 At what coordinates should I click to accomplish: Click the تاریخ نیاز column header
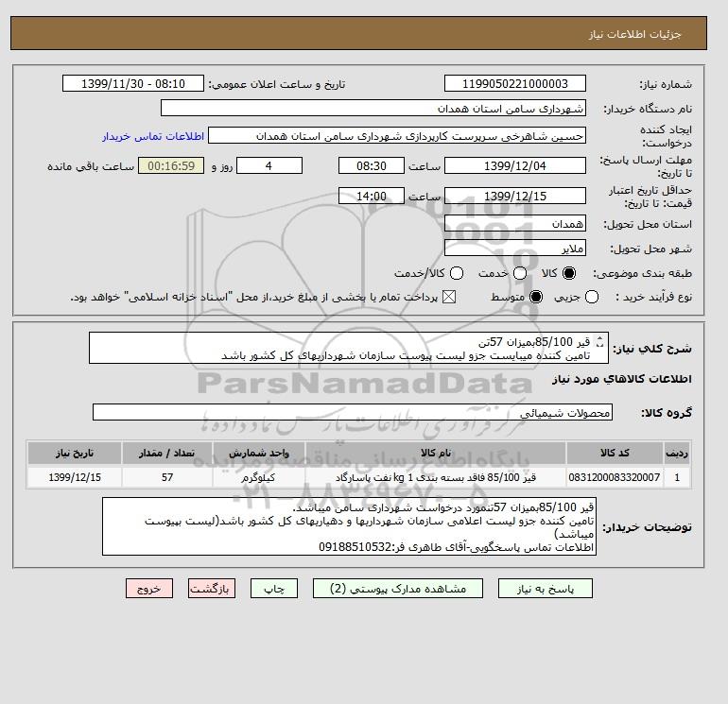[75, 453]
